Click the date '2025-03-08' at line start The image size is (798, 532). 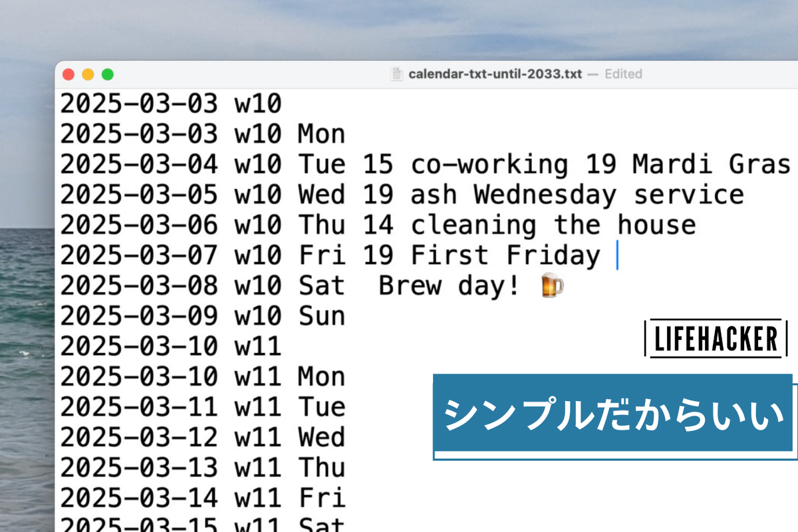click(139, 286)
